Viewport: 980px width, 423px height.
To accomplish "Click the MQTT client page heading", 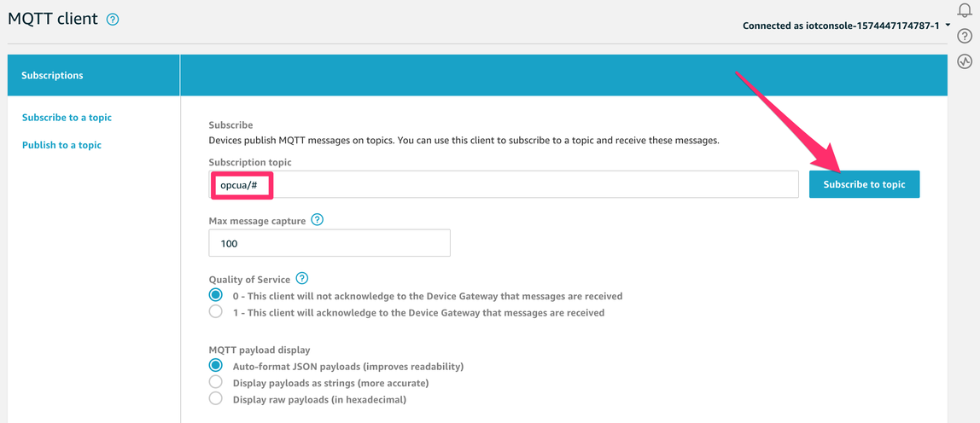I will click(53, 20).
